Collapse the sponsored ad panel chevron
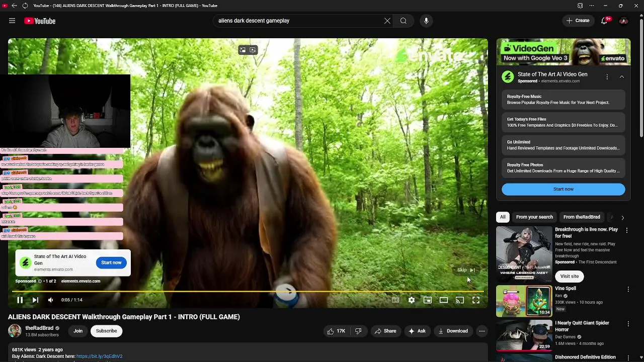 coord(622,77)
